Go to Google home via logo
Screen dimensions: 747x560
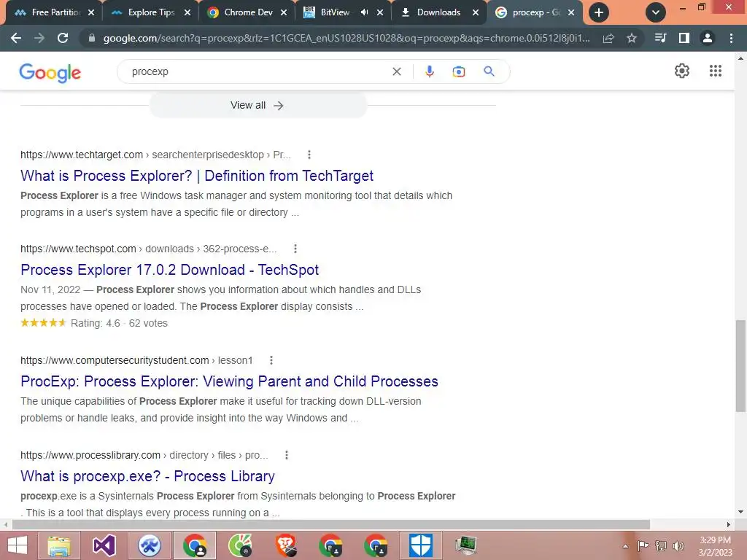coord(50,72)
